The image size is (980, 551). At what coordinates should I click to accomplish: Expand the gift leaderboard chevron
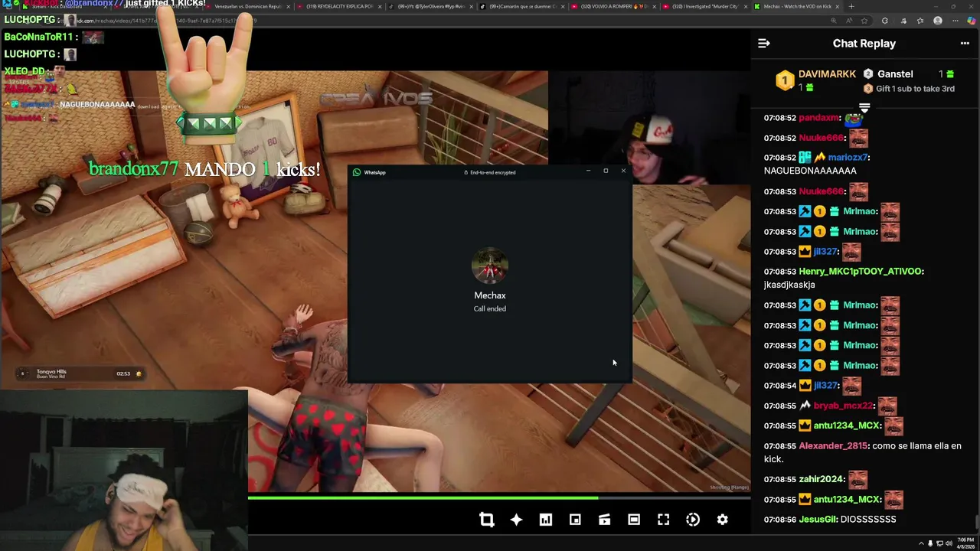(864, 107)
